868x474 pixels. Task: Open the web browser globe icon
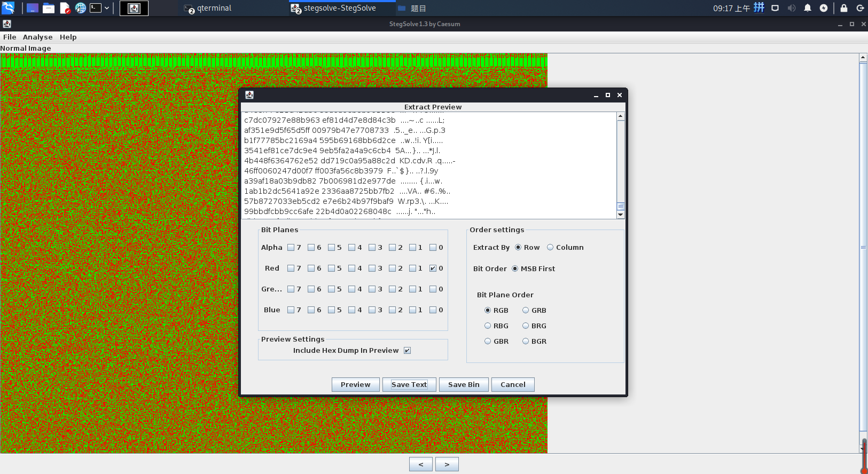click(x=80, y=8)
